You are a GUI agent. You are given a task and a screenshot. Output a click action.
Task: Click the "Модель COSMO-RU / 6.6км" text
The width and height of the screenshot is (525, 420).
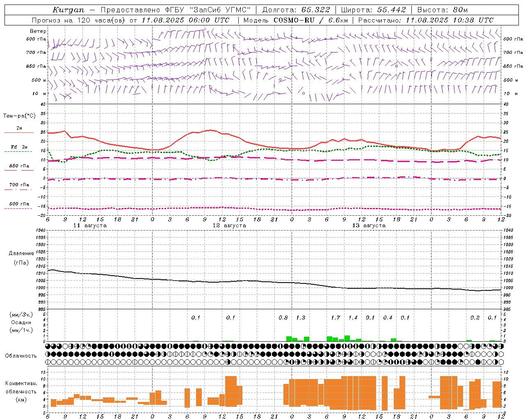point(295,20)
